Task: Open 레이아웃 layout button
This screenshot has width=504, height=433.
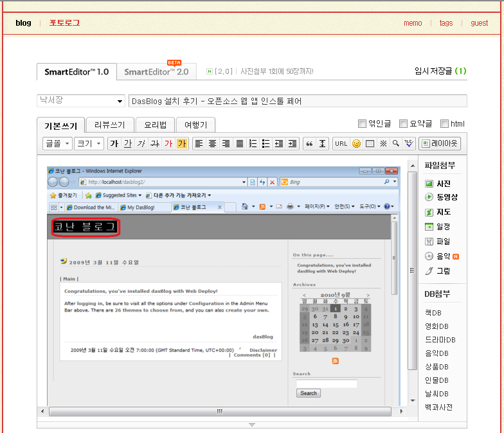Action: click(440, 144)
